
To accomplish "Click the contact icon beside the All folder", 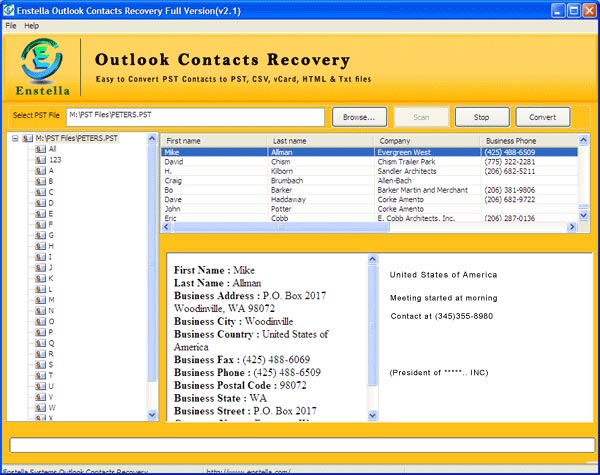I will [x=40, y=148].
